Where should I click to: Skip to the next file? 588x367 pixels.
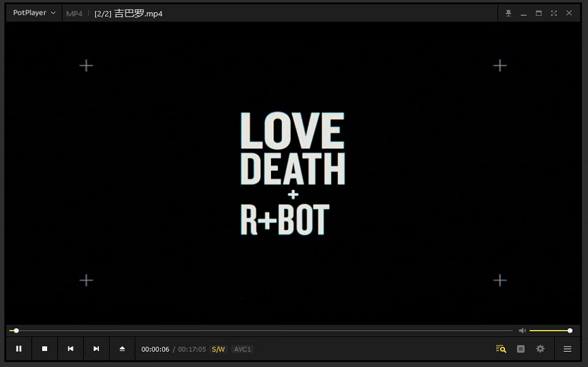(x=96, y=349)
